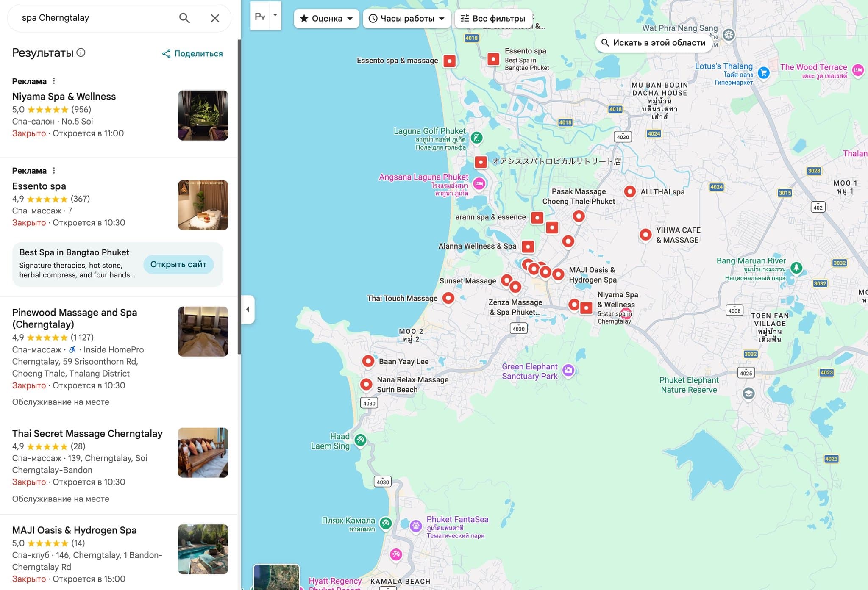Select the Lotus's Thalang shopping marker
868x590 pixels.
[x=763, y=73]
